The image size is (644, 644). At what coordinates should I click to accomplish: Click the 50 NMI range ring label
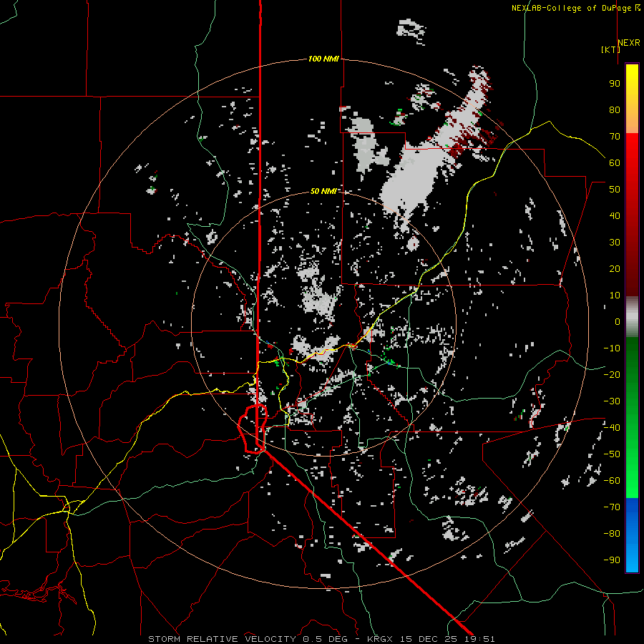(x=323, y=191)
